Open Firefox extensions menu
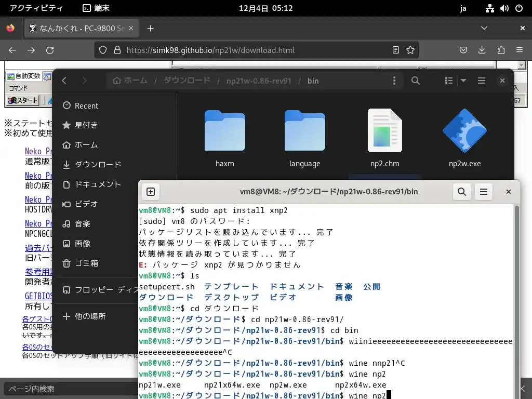 [501, 50]
